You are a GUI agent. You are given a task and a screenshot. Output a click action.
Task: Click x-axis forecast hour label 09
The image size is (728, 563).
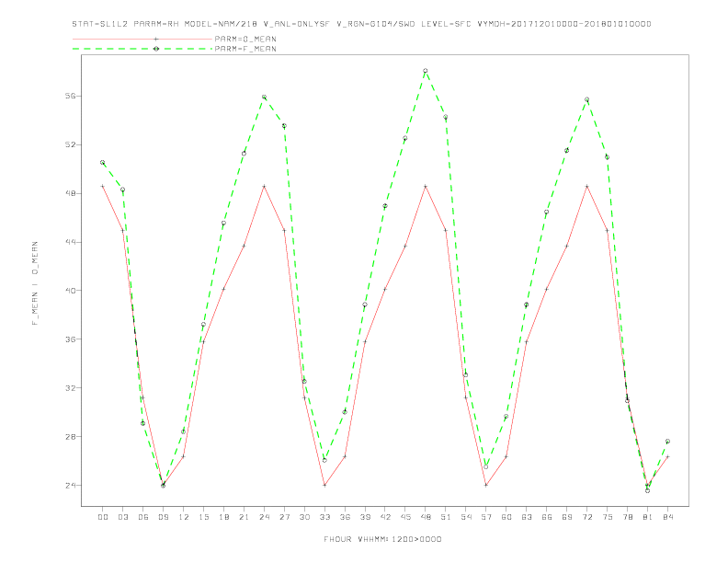[x=163, y=517]
